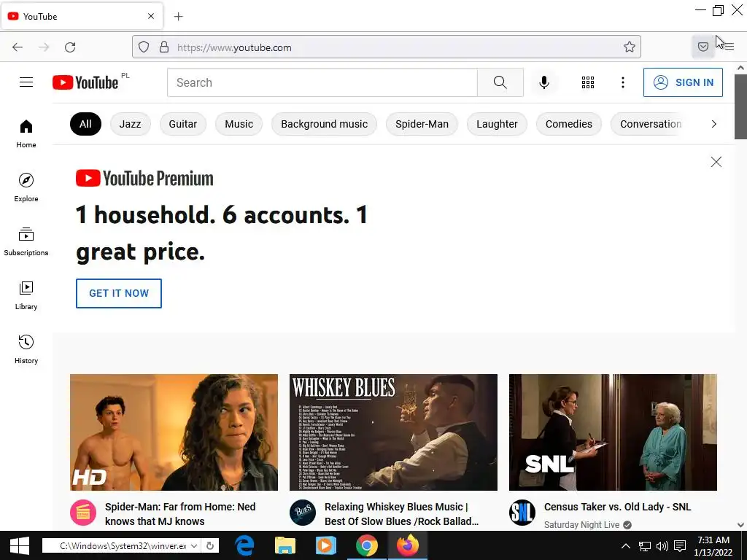Open History in sidebar
This screenshot has height=560, width=747.
[26, 349]
